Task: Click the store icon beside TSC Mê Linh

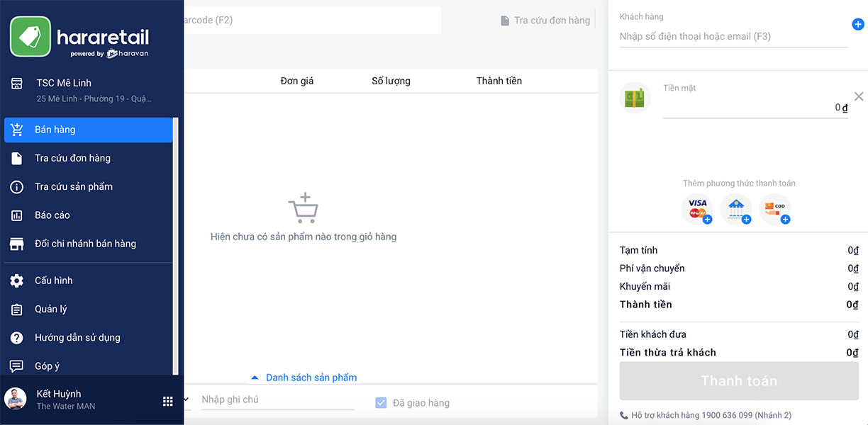Action: (x=17, y=84)
